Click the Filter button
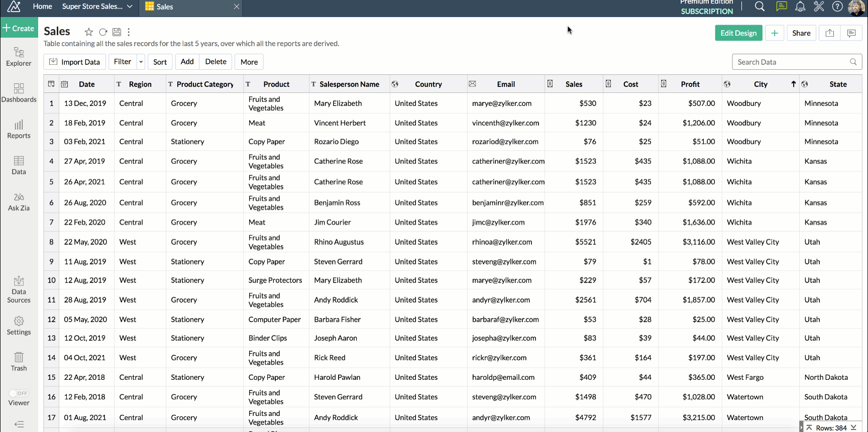Screen dimensions: 868x432 [x=123, y=62]
